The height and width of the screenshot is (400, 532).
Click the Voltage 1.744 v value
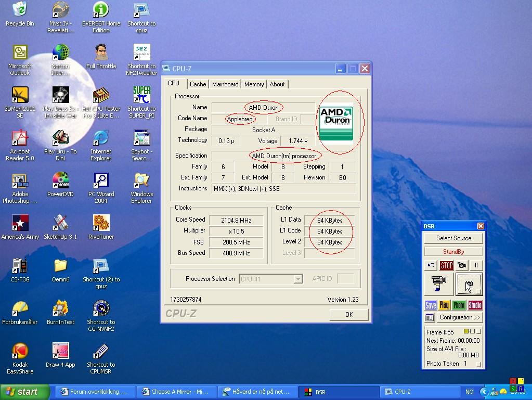pyautogui.click(x=298, y=141)
